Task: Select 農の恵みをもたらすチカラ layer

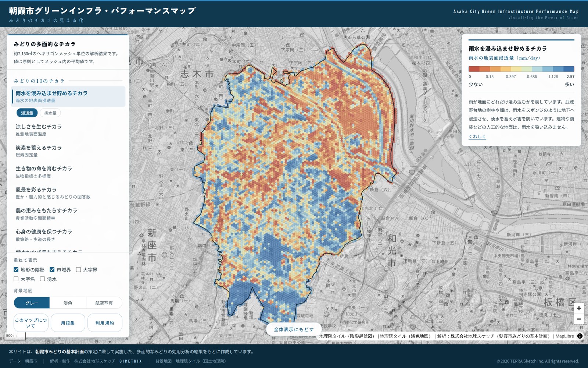Action: click(x=68, y=214)
